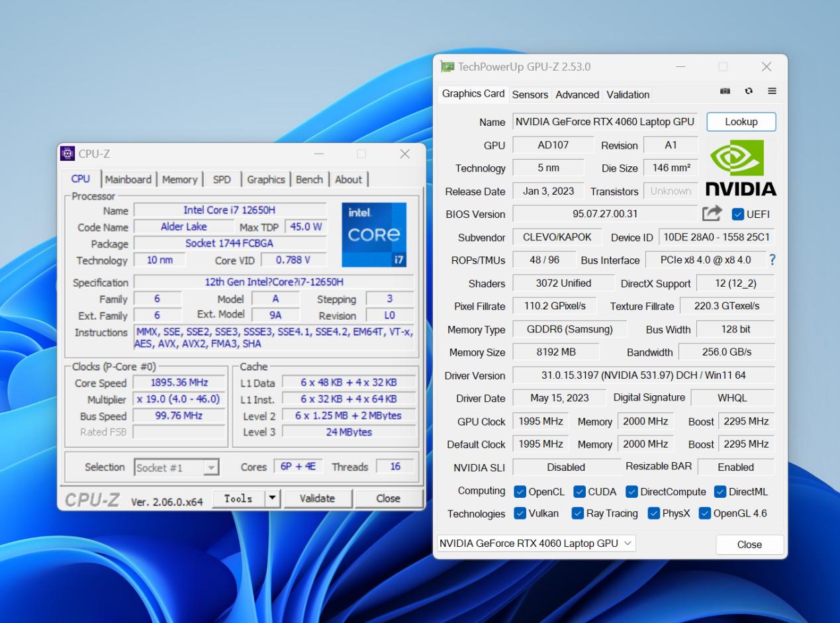This screenshot has height=623, width=840.
Task: Click the Core Speed value 1895.36 MHz
Action: coord(180,383)
